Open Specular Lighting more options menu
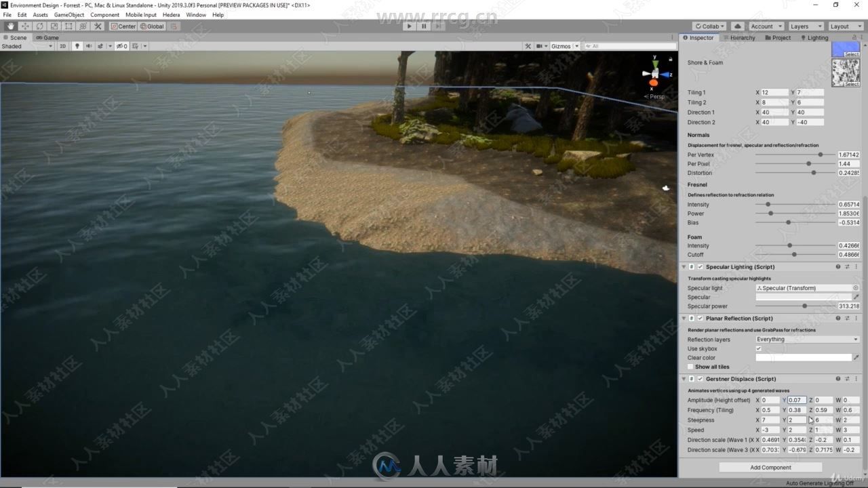Screen dimensions: 868x488 click(857, 267)
